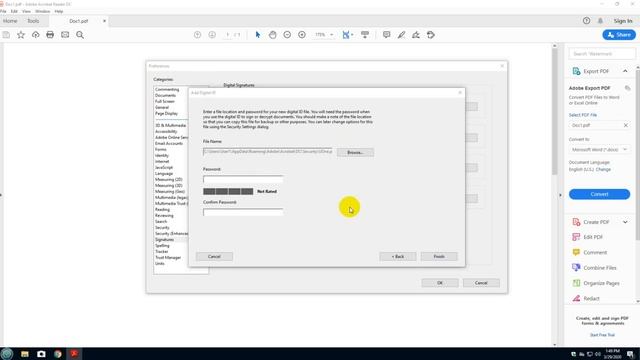The height and width of the screenshot is (360, 640).
Task: Expand the left navigation pane arrow
Action: pyautogui.click(x=1, y=195)
